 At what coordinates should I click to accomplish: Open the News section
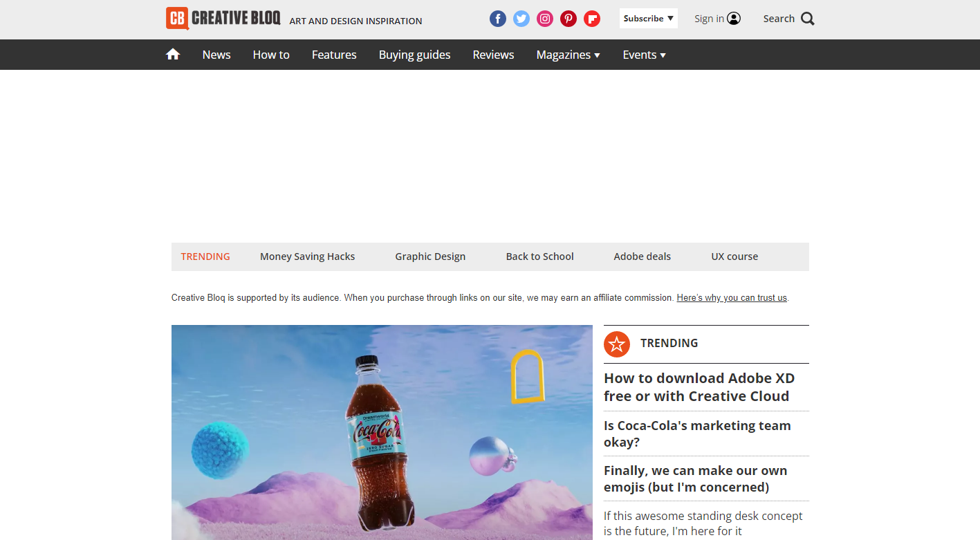coord(216,55)
